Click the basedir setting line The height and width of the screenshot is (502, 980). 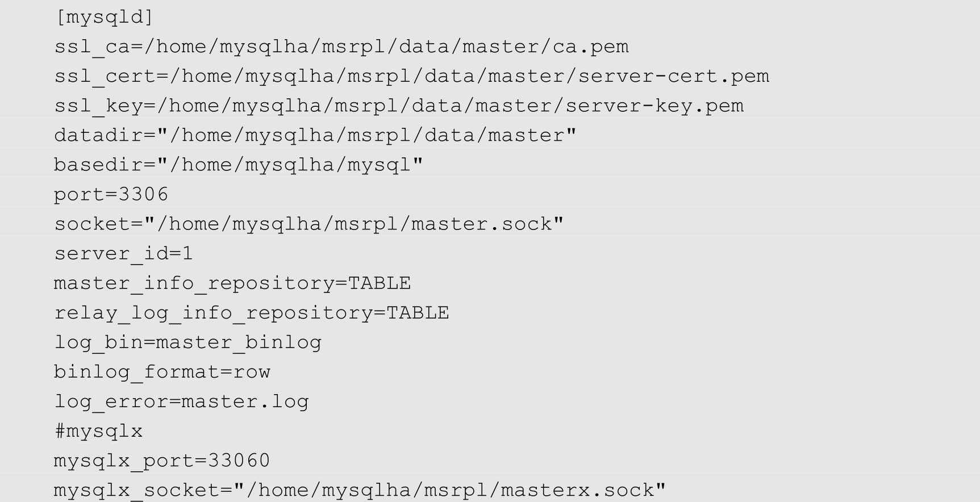(239, 165)
